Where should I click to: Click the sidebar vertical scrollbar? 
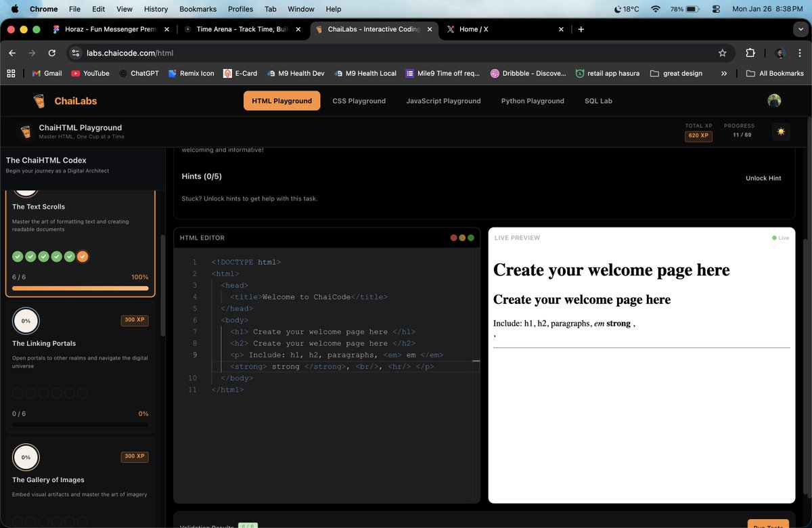click(162, 284)
